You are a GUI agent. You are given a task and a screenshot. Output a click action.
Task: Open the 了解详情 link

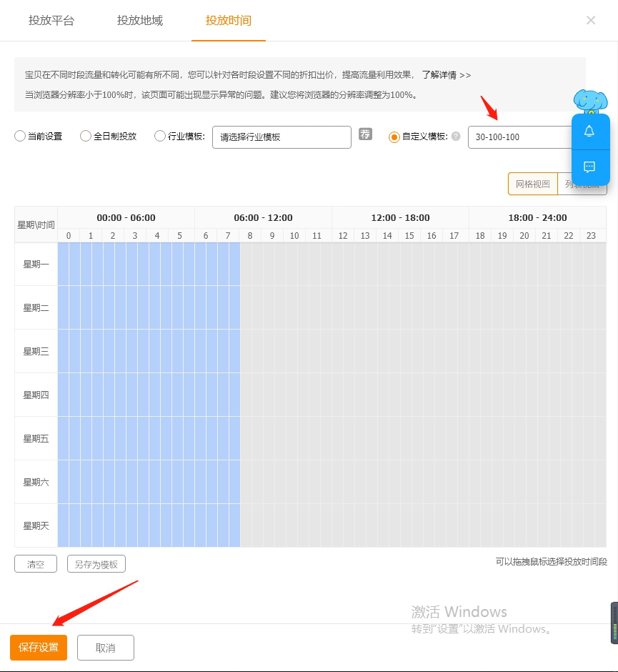point(446,75)
